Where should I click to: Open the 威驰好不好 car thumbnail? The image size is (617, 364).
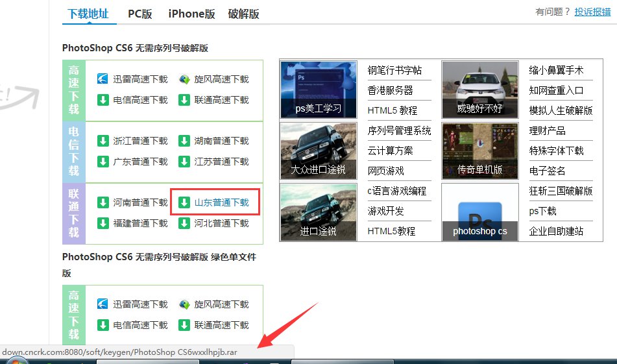point(479,90)
